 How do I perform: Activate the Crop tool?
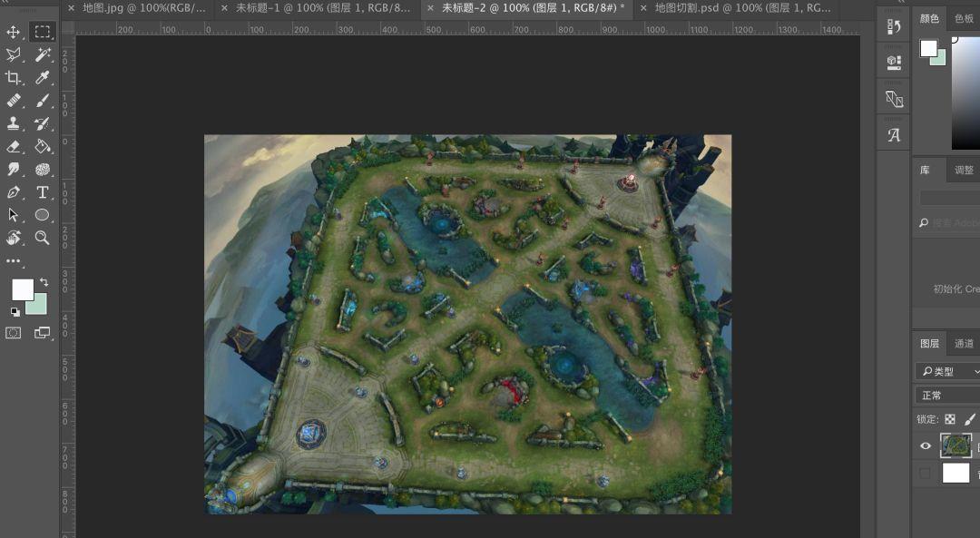tap(13, 78)
